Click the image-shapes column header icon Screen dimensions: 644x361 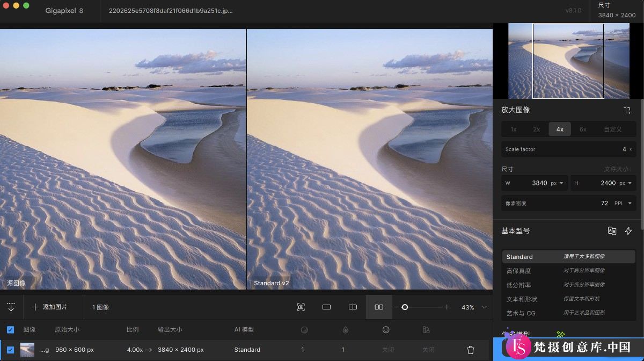coord(426,329)
